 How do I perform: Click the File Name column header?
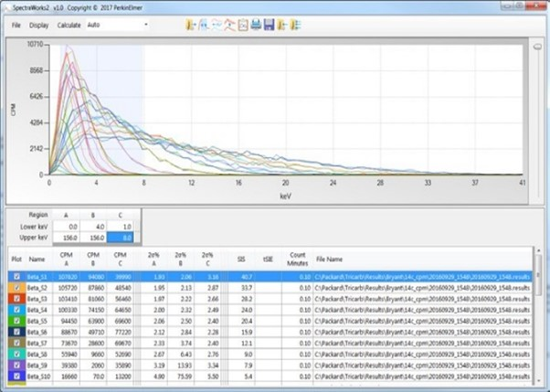click(330, 260)
